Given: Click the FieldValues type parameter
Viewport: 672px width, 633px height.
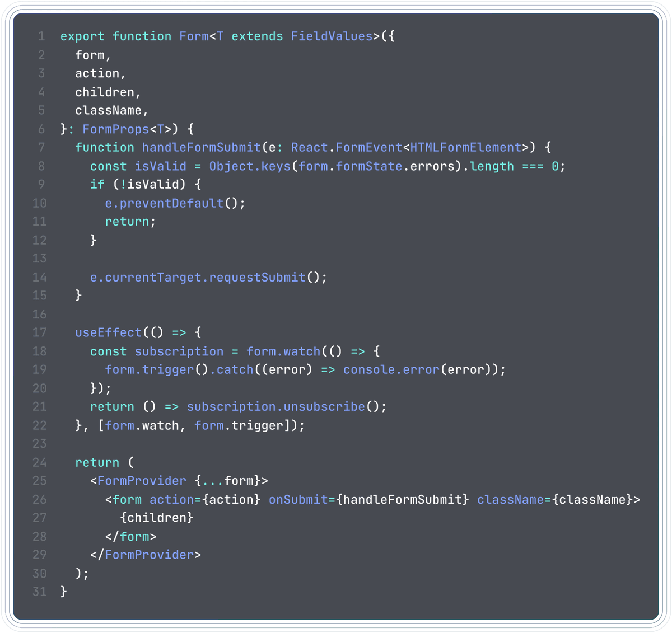Looking at the screenshot, I should coord(331,36).
